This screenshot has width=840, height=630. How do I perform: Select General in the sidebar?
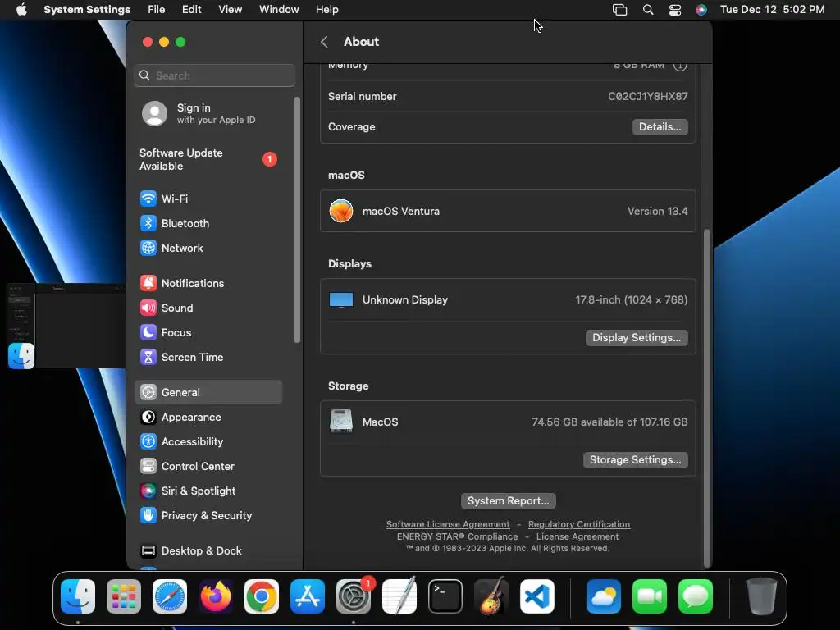(x=208, y=393)
